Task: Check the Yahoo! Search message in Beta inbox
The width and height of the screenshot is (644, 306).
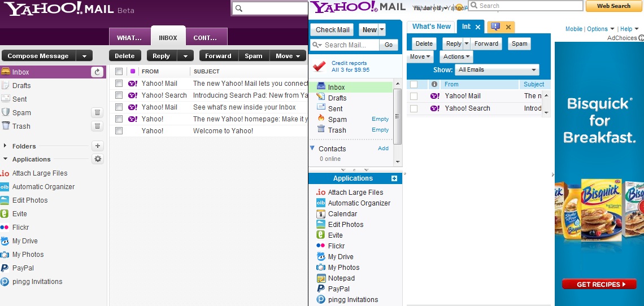Action: point(119,95)
